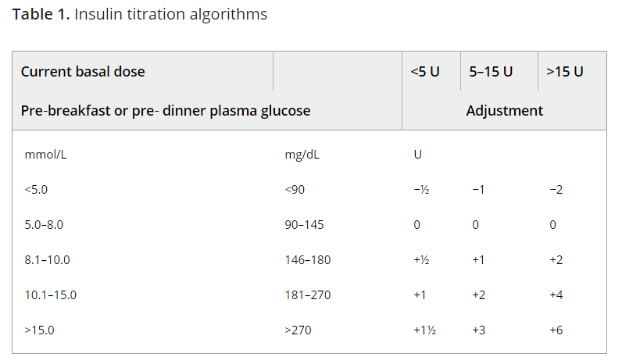Click the 146–180 mg/dL cell
Screen dimensions: 622x364
pyautogui.click(x=308, y=260)
